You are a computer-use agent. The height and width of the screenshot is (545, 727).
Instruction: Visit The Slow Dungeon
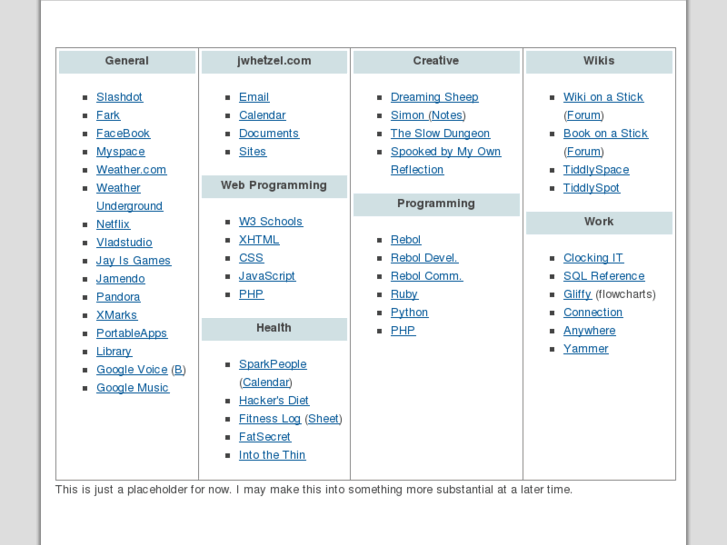[x=440, y=133]
